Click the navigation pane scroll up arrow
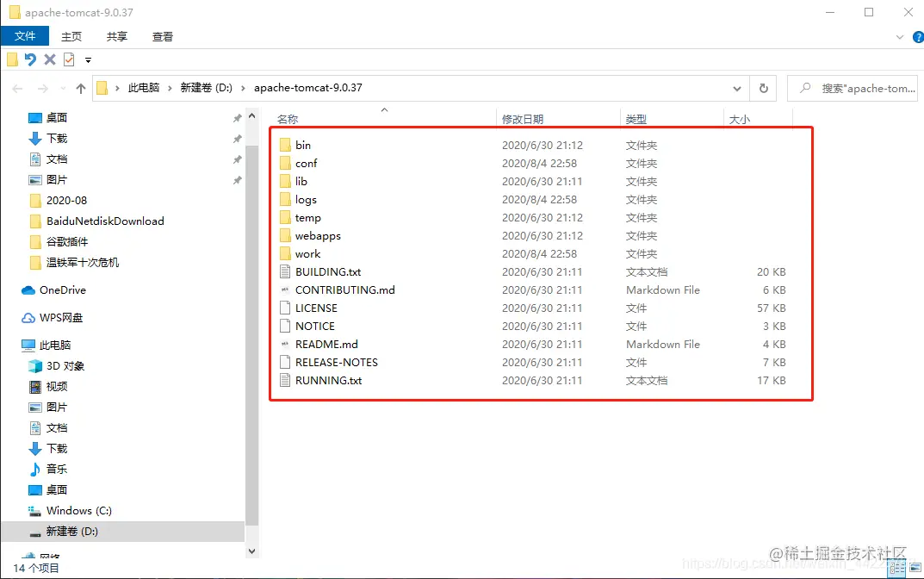The image size is (924, 579). 251,115
